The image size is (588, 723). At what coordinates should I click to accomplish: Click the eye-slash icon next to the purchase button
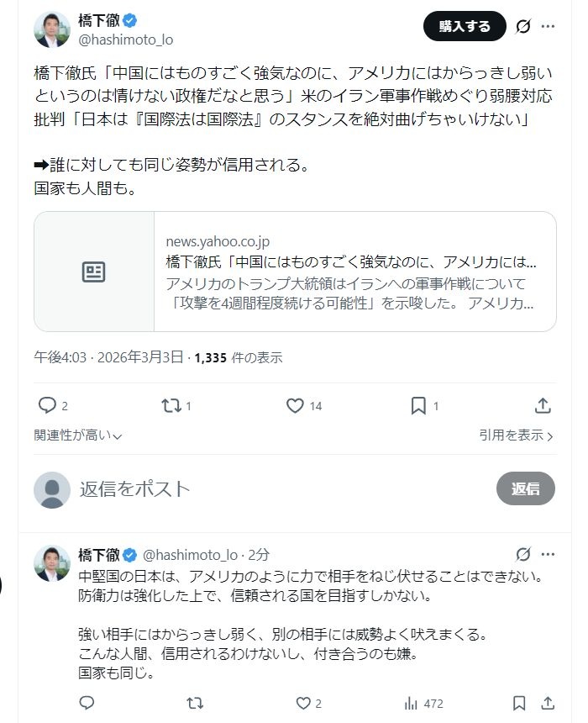(524, 26)
